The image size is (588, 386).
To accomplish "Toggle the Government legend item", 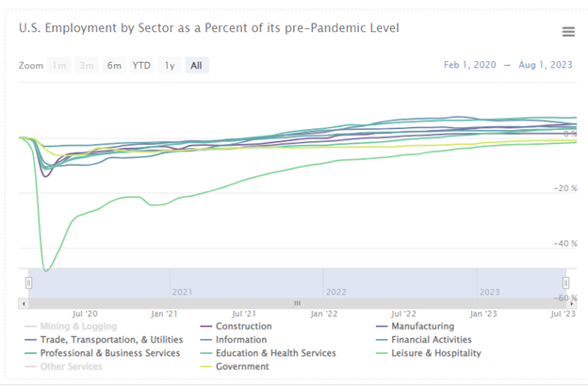I will point(242,366).
